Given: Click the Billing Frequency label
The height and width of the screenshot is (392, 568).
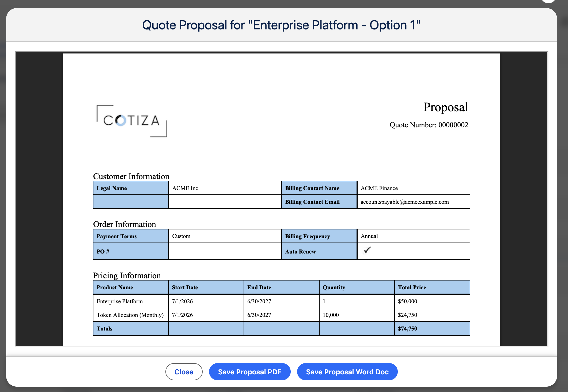Looking at the screenshot, I should coord(308,236).
